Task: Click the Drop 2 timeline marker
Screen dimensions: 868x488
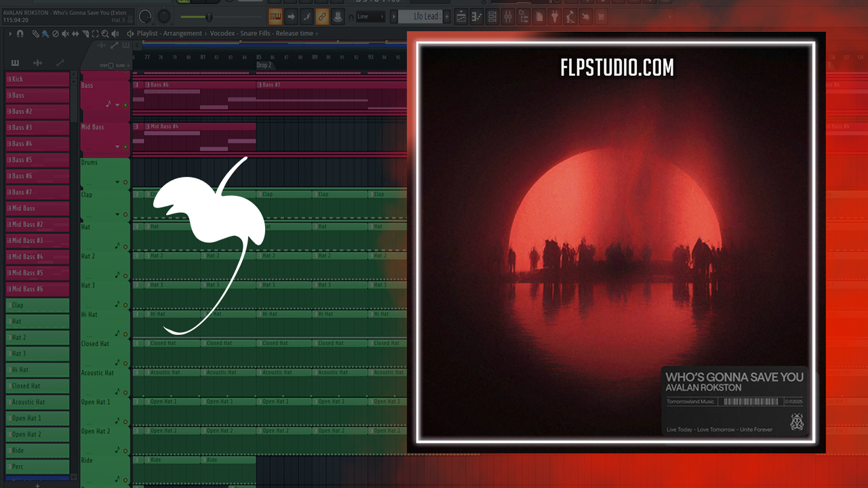Action: point(264,65)
